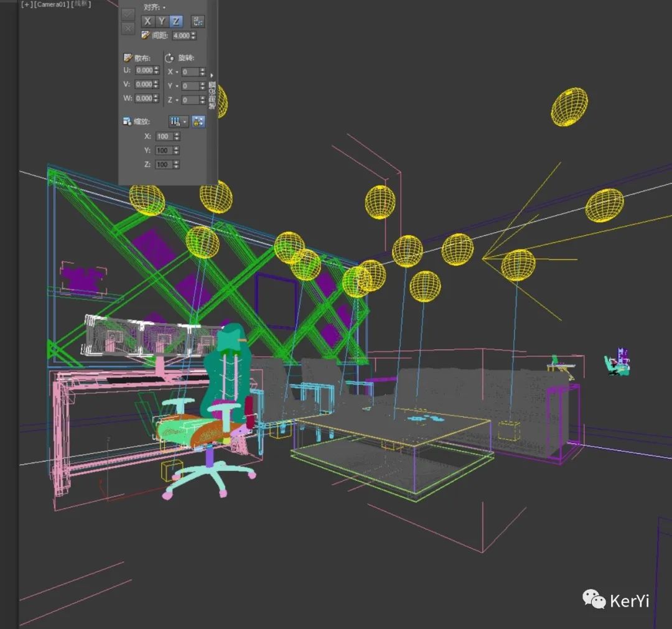Click the spinner beside the scatter U field
This screenshot has height=629, width=672.
pos(156,70)
